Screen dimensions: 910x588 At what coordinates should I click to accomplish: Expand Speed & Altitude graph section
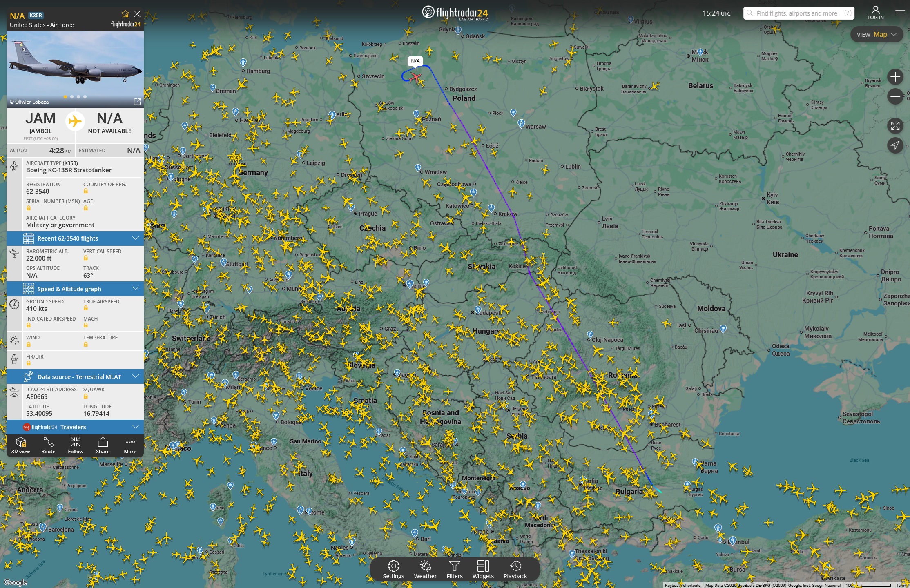coord(75,289)
